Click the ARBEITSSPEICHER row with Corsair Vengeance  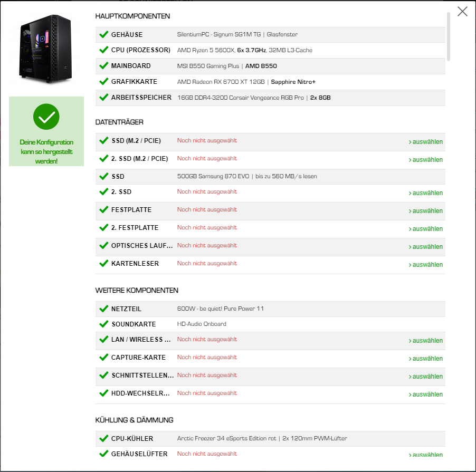pos(270,98)
